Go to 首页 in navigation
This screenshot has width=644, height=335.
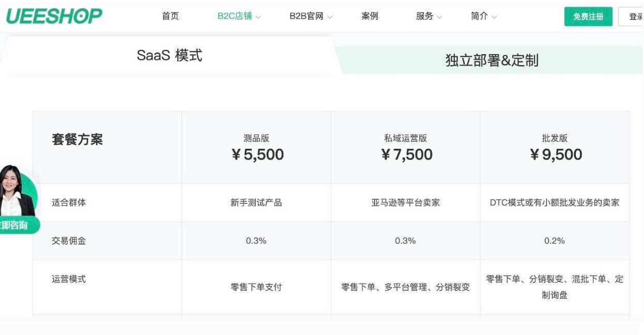(170, 16)
